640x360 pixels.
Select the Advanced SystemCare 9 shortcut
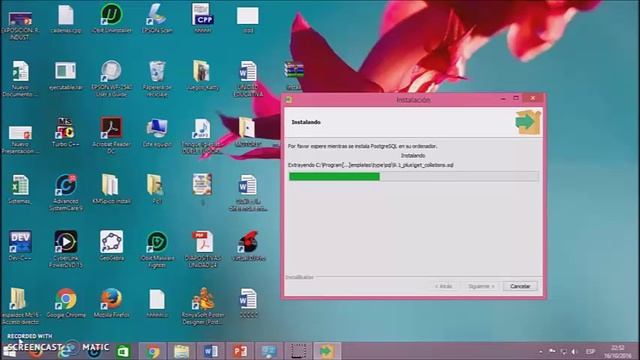[66, 193]
